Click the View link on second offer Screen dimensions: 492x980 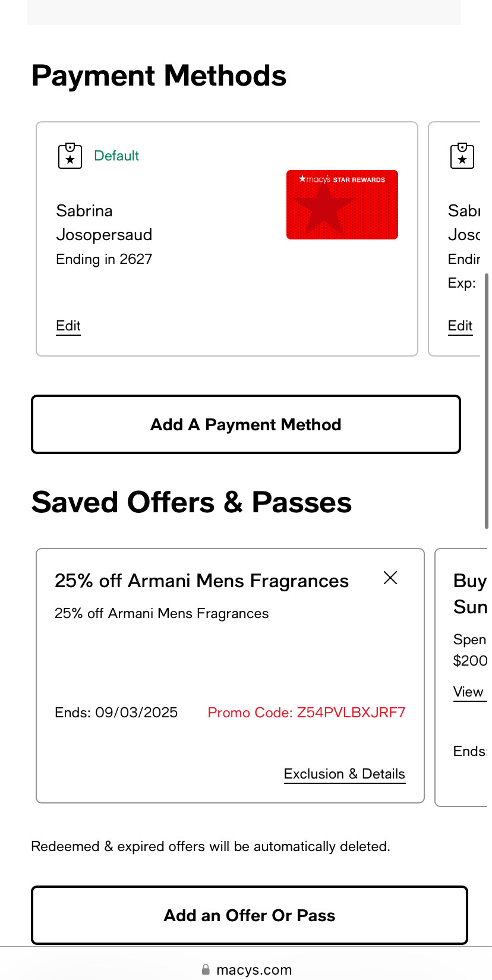click(469, 692)
